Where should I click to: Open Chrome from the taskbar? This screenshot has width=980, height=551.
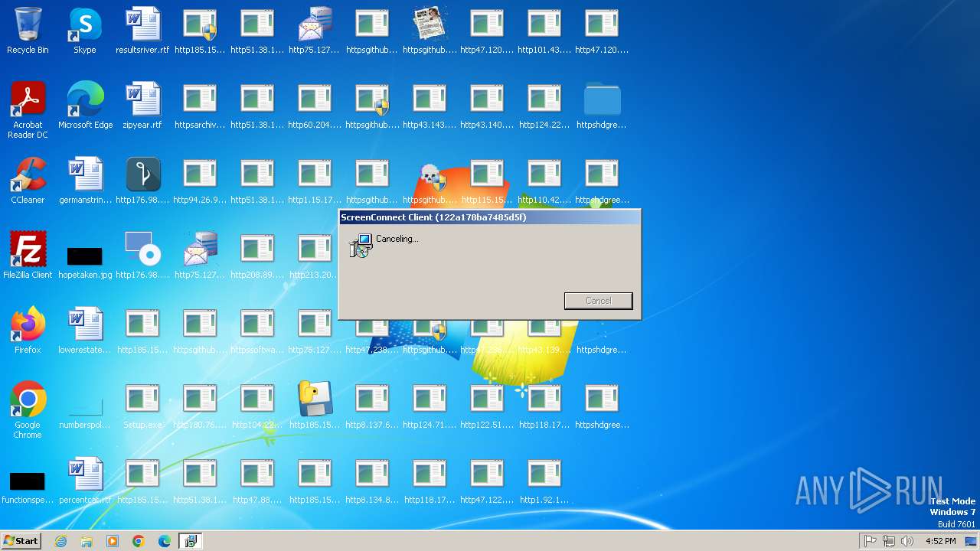[139, 541]
